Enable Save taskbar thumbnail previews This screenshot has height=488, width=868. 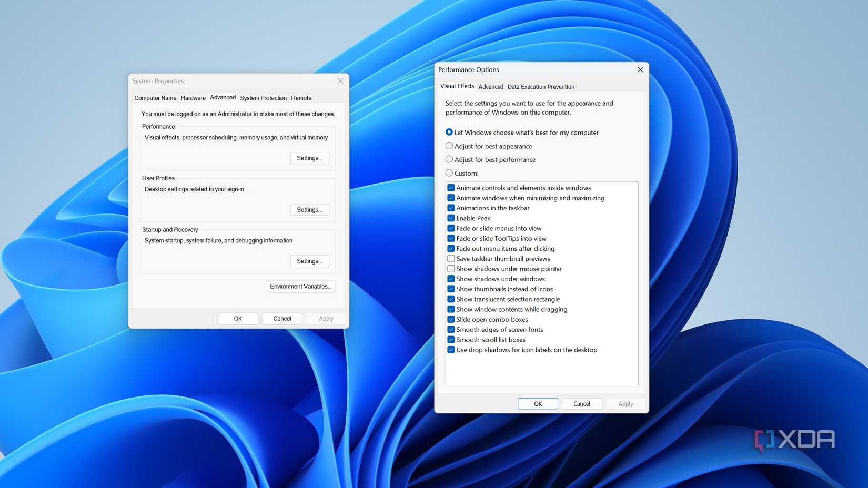[451, 259]
